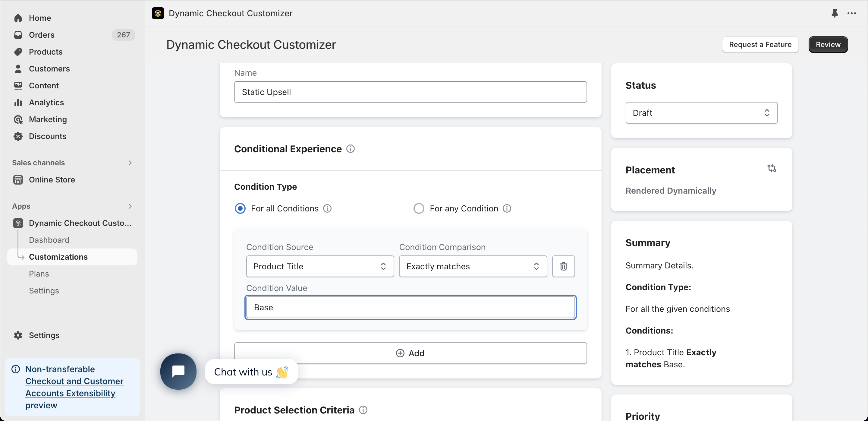Click the Placement refresh arrows icon

[x=772, y=168]
